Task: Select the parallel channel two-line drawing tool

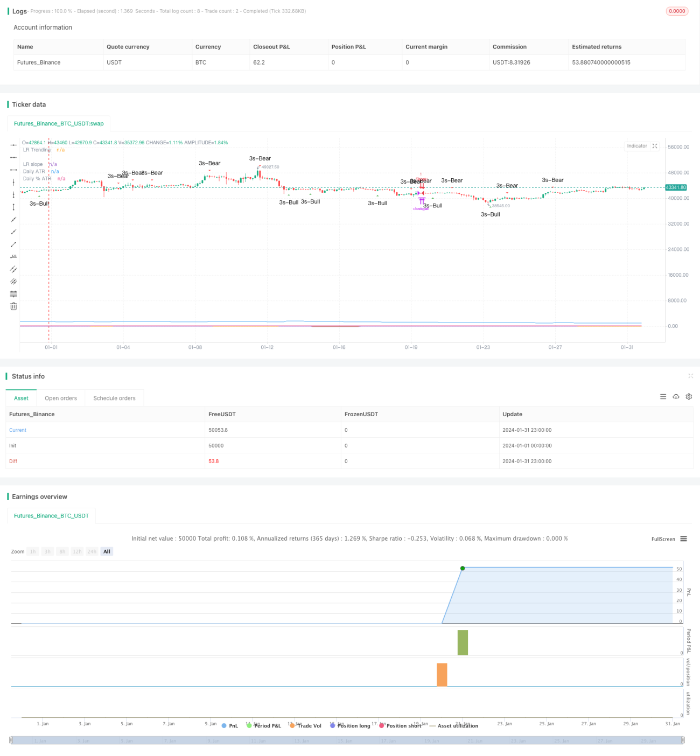Action: click(x=13, y=269)
